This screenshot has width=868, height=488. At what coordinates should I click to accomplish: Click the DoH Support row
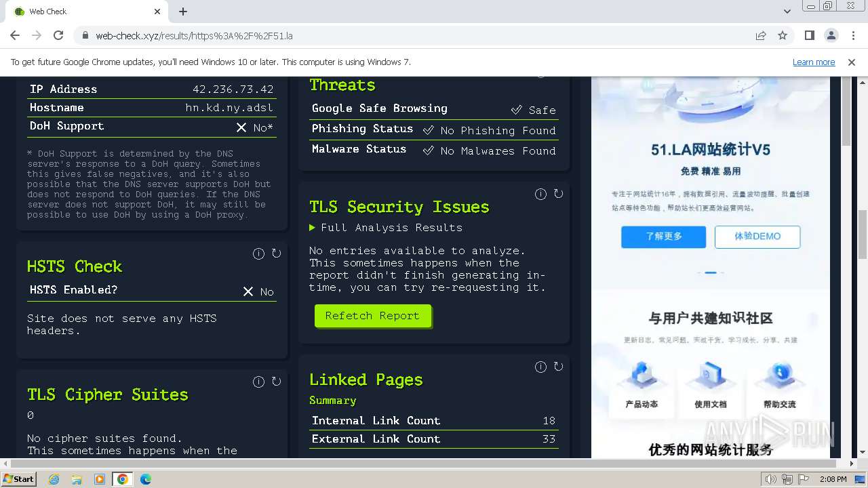(152, 127)
